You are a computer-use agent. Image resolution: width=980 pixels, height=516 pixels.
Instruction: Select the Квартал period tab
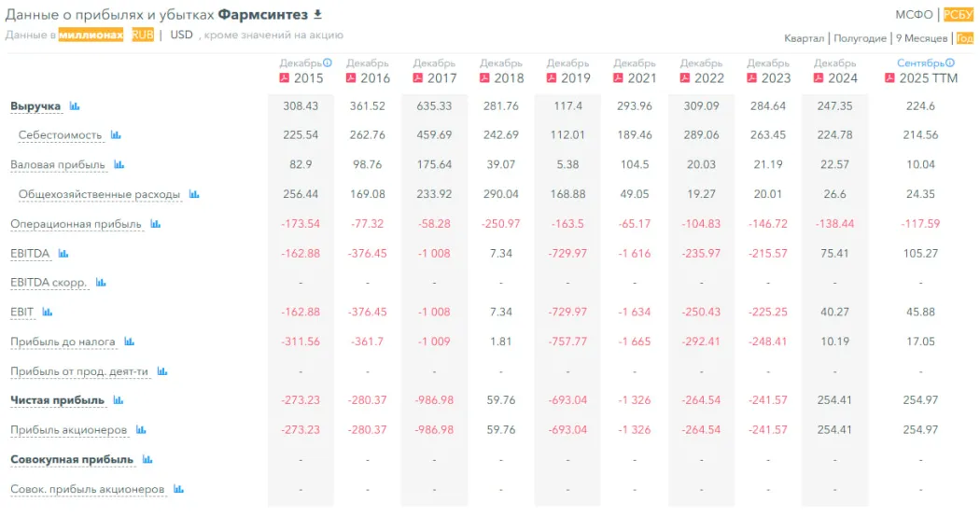(804, 38)
